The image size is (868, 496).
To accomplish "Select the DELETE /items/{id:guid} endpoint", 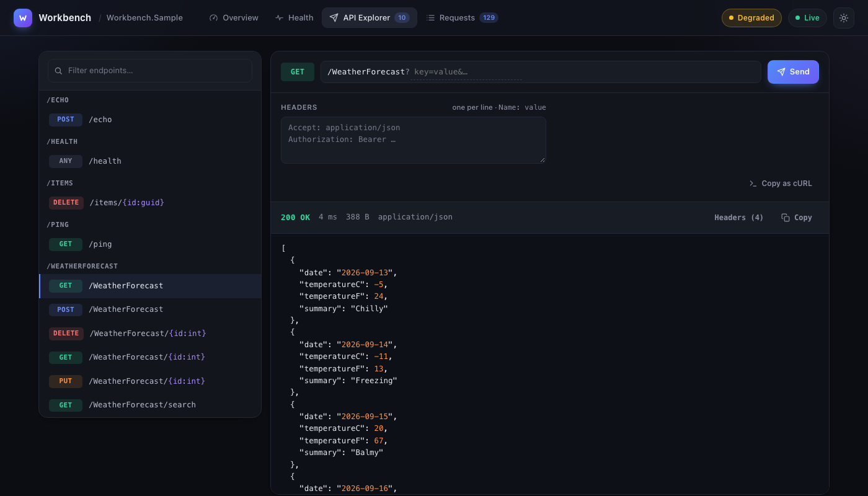I will 150,203.
